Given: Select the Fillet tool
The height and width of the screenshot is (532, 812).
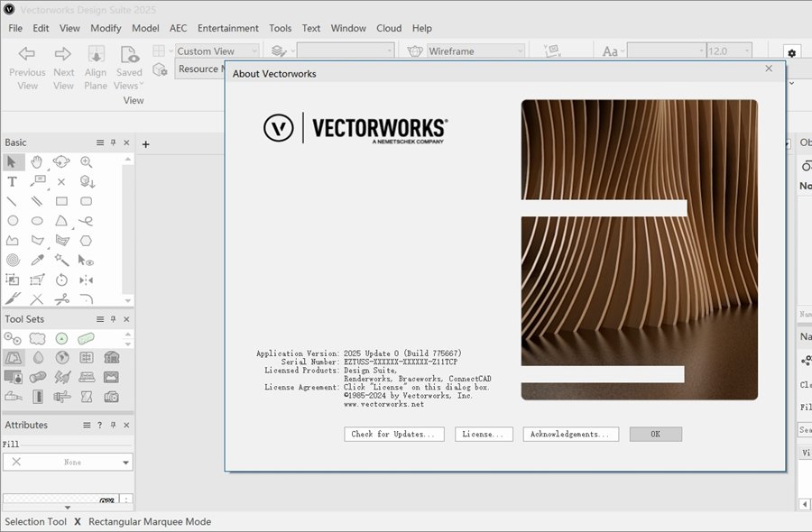Looking at the screenshot, I should [87, 298].
